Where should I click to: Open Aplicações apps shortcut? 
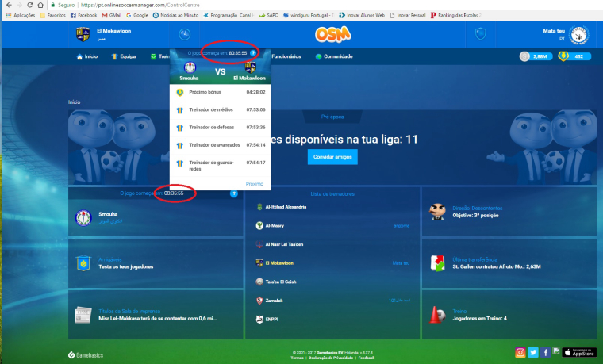(x=21, y=15)
